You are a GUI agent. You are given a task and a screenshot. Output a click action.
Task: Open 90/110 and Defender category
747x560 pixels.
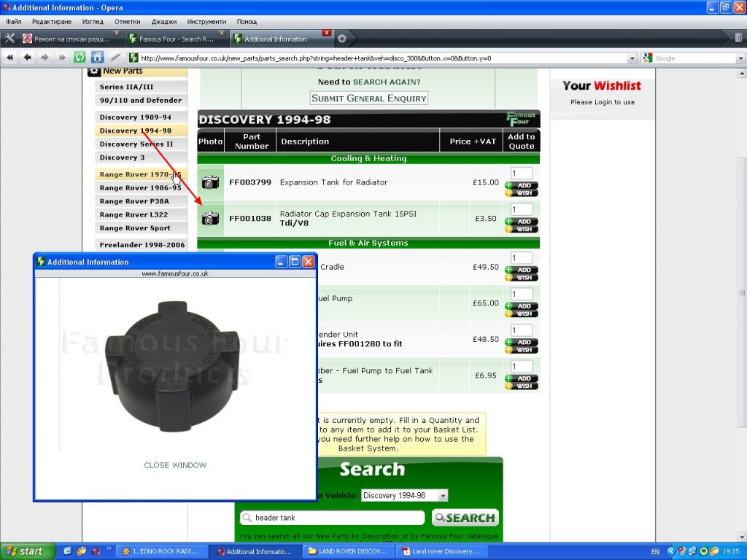coord(141,100)
